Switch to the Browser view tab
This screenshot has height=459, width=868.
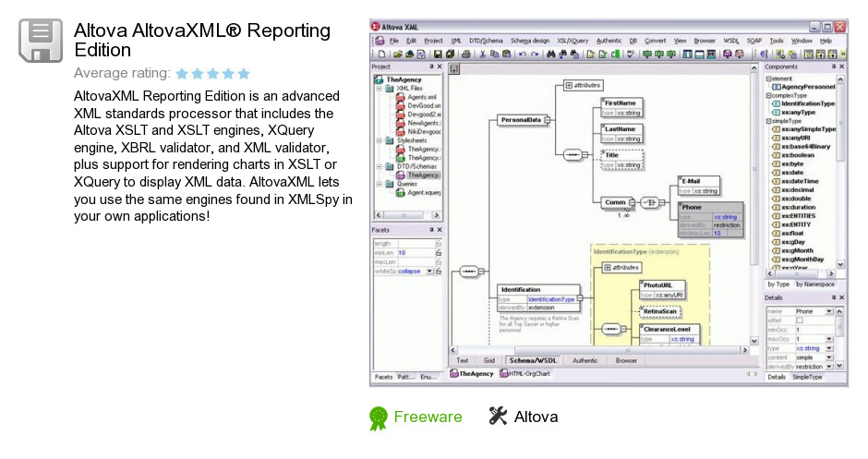pos(626,360)
